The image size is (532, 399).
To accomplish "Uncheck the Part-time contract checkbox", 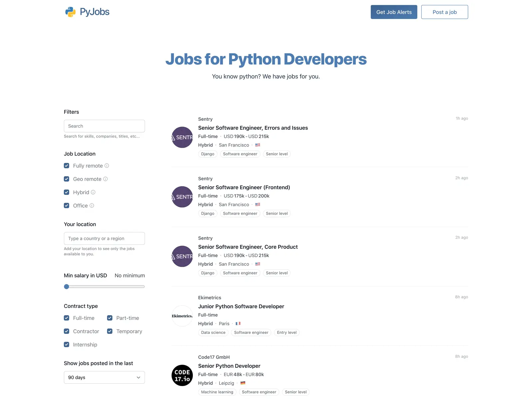I will point(110,318).
